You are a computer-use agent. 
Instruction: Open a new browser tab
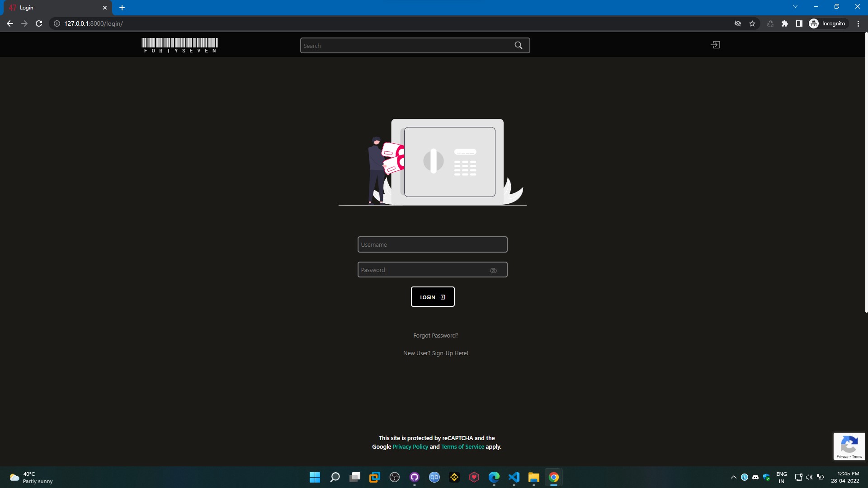point(122,8)
